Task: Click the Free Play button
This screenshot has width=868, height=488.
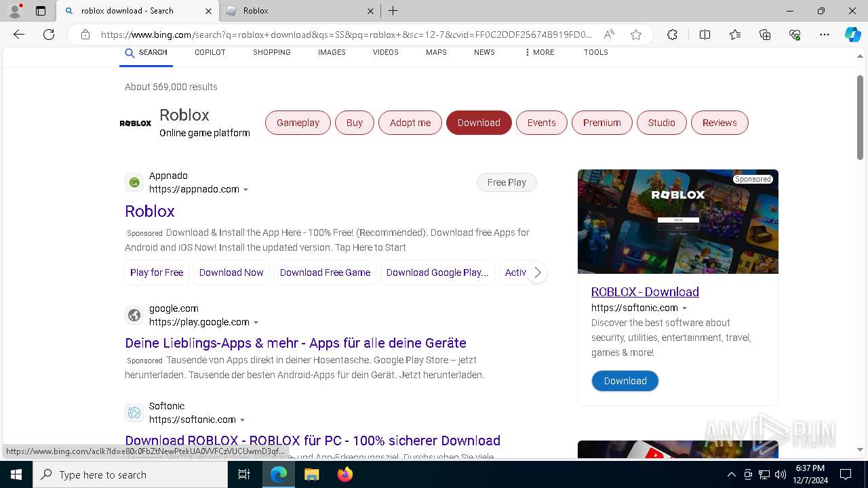Action: click(507, 182)
